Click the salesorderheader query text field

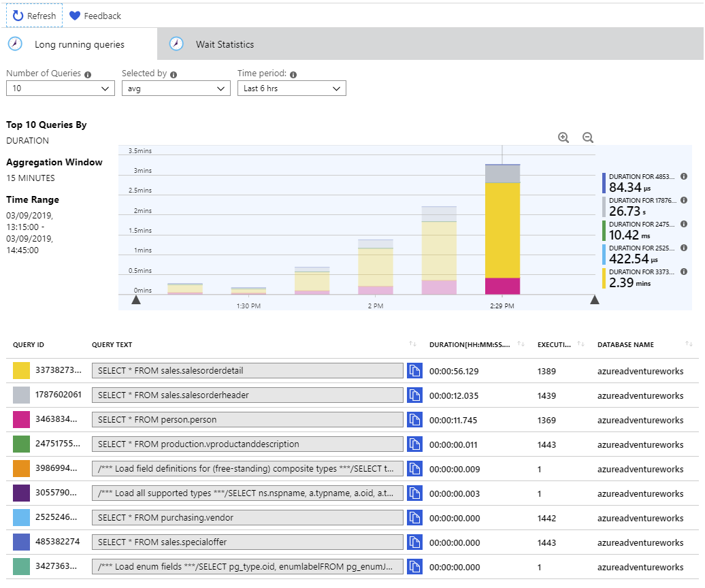point(247,395)
